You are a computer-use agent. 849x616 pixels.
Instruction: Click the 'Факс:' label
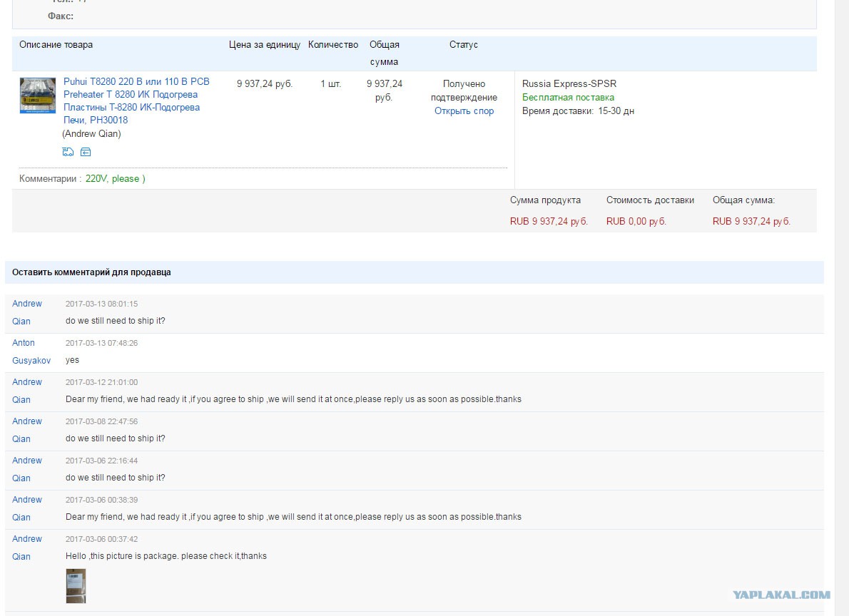[x=61, y=16]
